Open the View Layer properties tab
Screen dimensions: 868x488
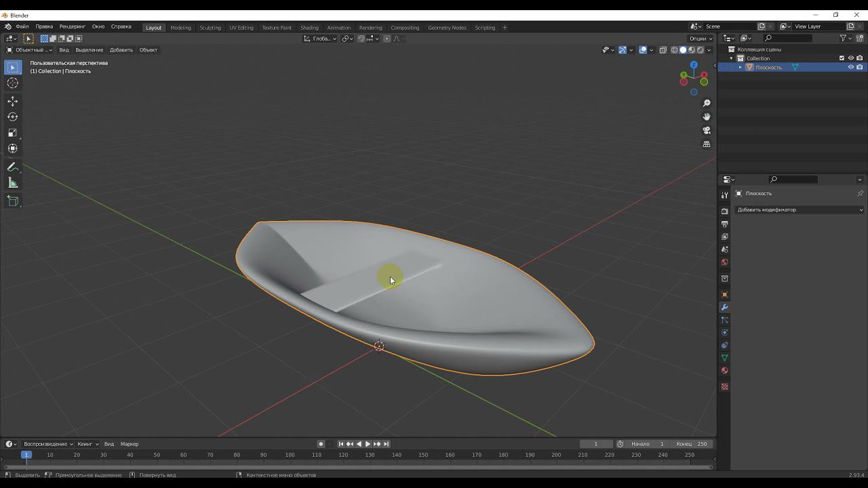(724, 237)
